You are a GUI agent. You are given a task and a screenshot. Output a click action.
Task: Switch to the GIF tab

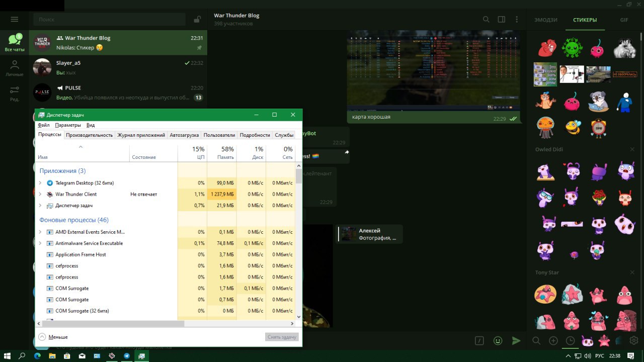[624, 20]
